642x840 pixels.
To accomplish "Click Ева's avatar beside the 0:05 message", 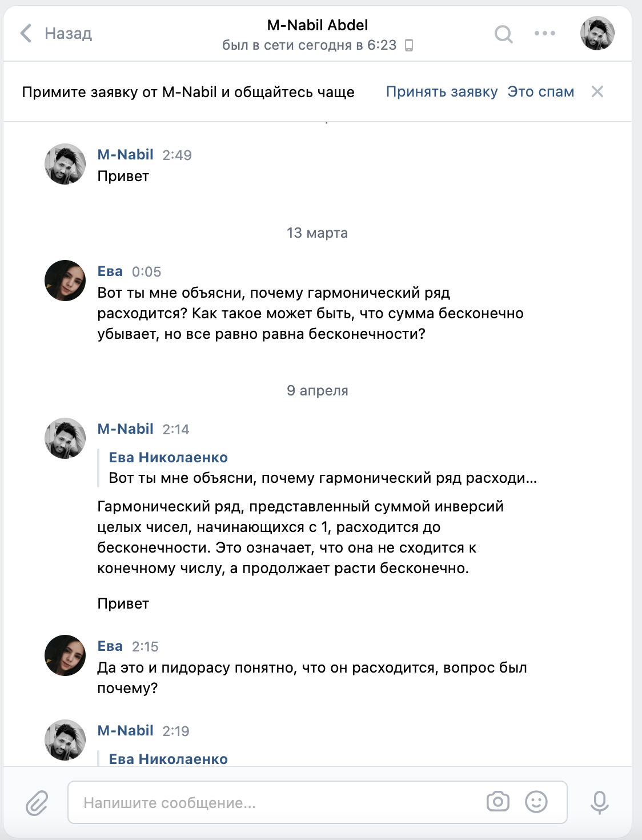I will 65,281.
